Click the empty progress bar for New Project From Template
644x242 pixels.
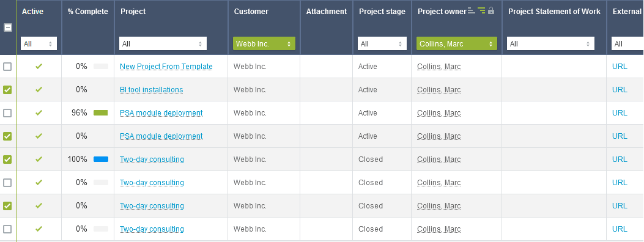coord(101,67)
